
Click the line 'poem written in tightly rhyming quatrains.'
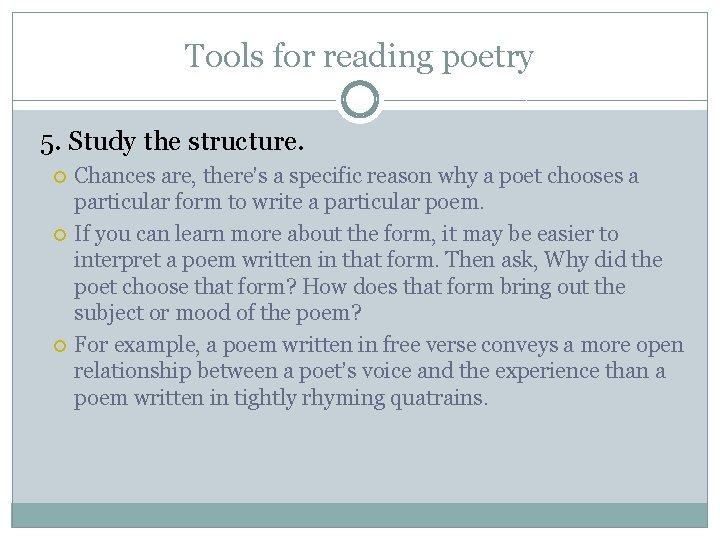[281, 398]
